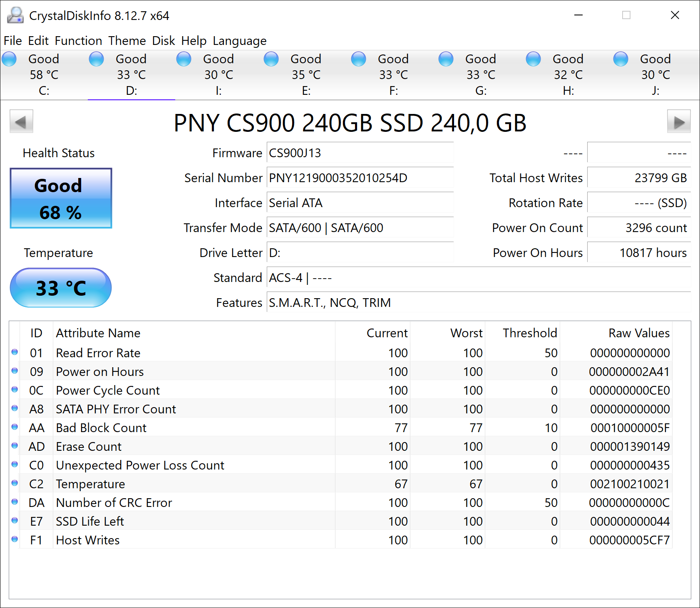Click the Total Host Writes value box
The height and width of the screenshot is (608, 700).
click(x=639, y=178)
